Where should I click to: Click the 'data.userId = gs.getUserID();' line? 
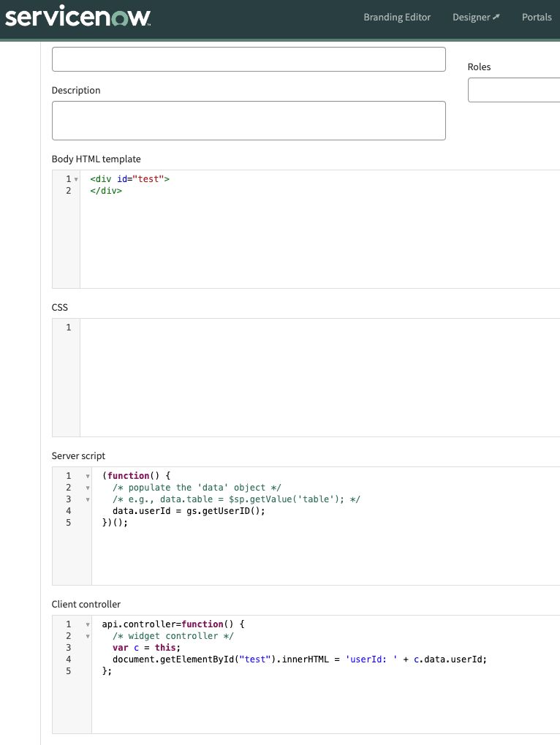click(x=189, y=511)
